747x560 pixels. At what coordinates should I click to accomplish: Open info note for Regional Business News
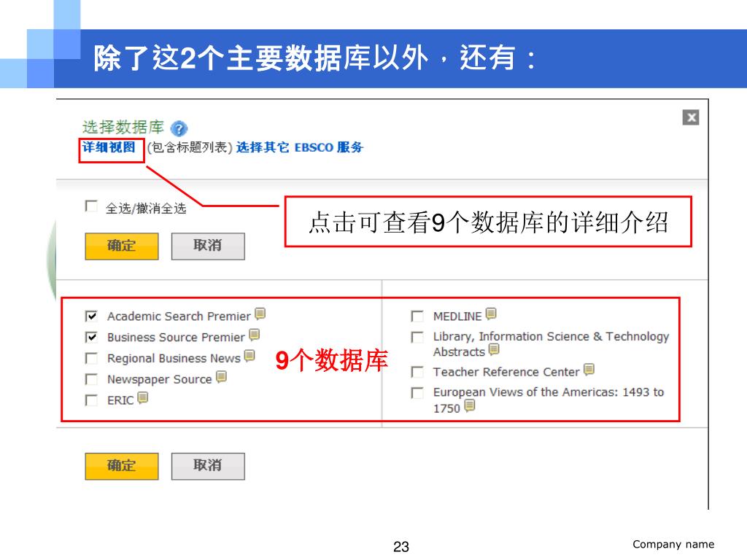249,356
